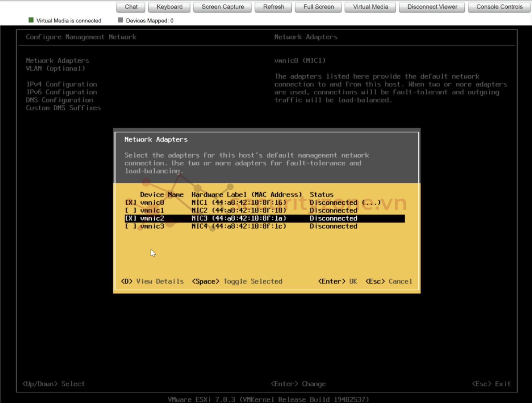Image resolution: width=532 pixels, height=403 pixels.
Task: Switch to Full Screen mode
Action: (318, 7)
